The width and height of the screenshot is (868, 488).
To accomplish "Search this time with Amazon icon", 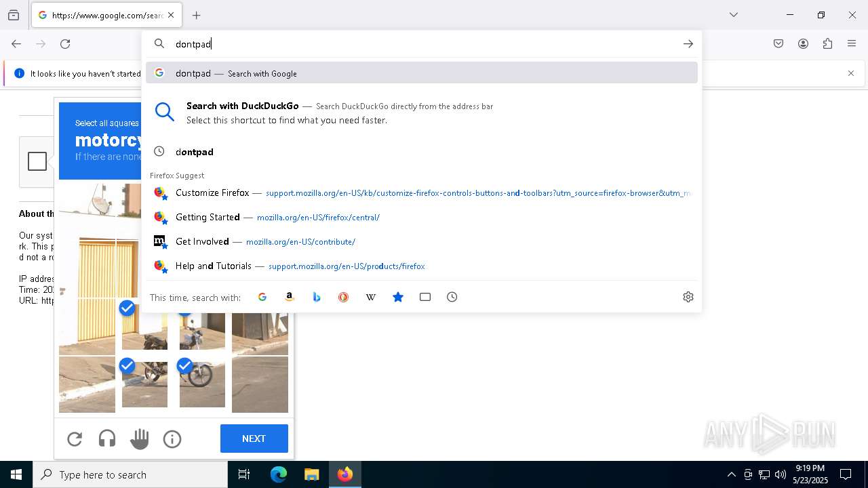I will tap(290, 297).
